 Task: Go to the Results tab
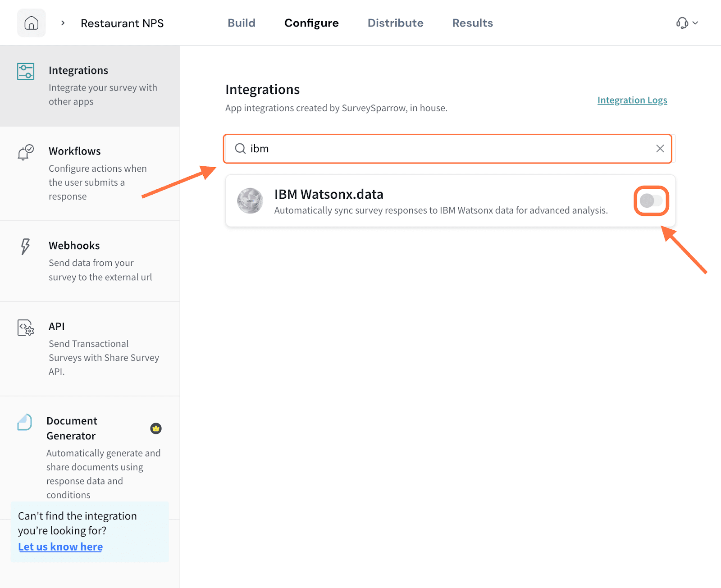tap(472, 23)
